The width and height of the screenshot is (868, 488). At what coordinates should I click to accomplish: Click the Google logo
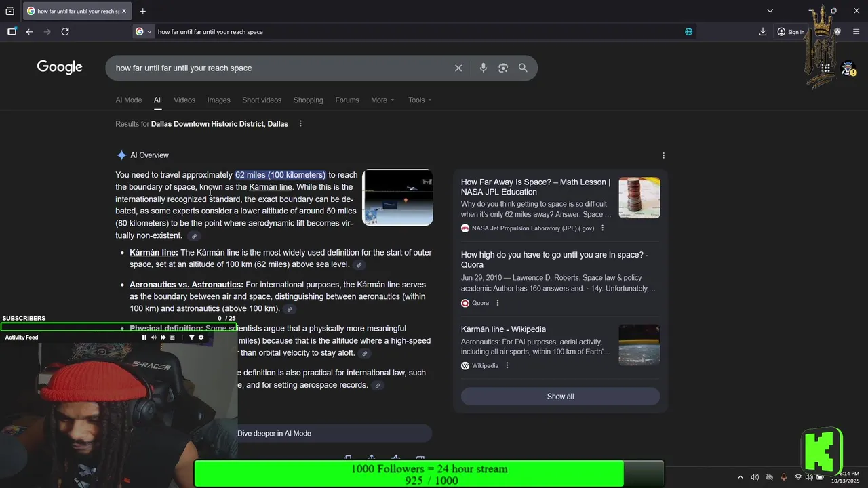[60, 67]
